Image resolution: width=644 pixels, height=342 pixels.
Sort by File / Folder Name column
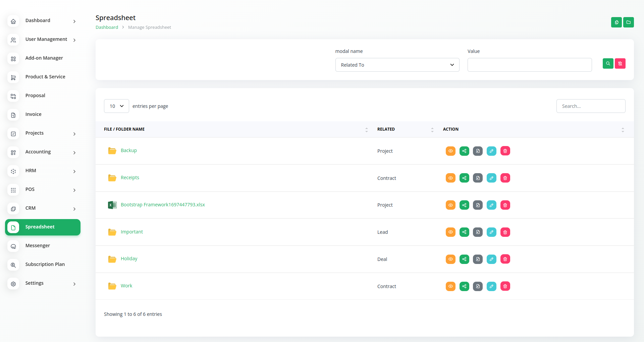pos(124,129)
